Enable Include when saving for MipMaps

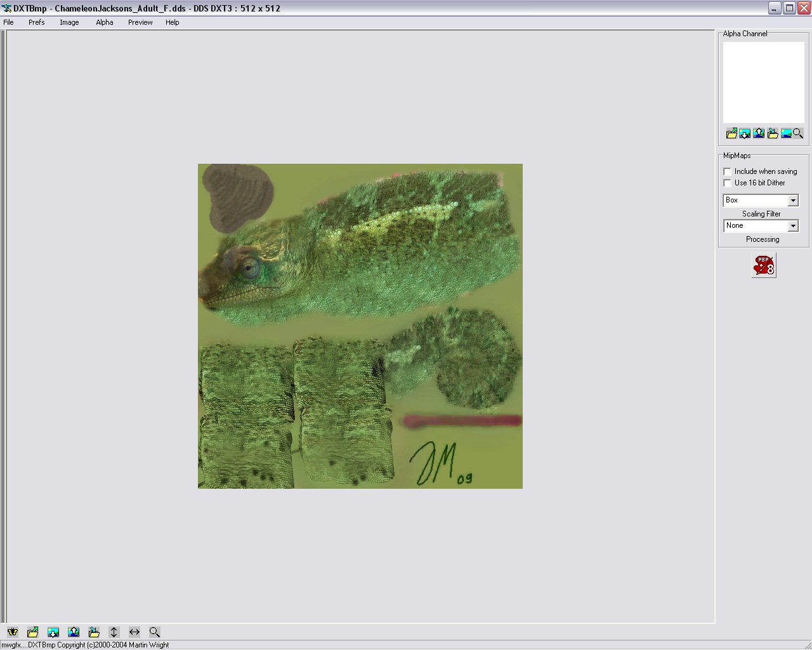pos(728,171)
